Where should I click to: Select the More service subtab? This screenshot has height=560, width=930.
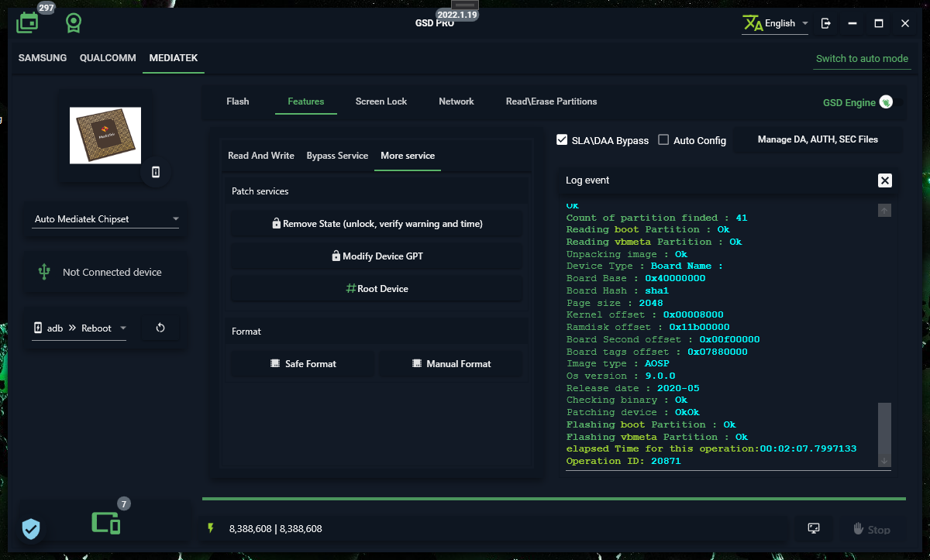coord(408,156)
